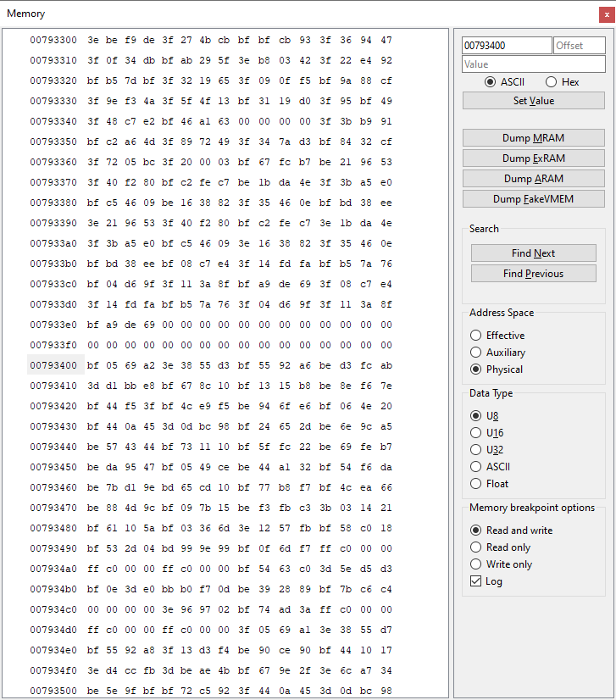616x700 pixels.
Task: Click the Set Value button
Action: click(534, 101)
